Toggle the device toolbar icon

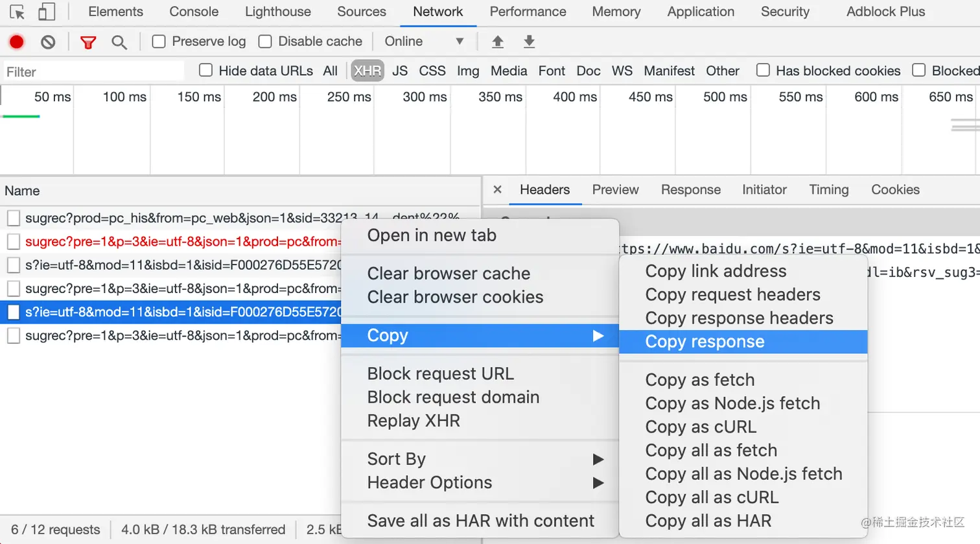click(x=47, y=12)
